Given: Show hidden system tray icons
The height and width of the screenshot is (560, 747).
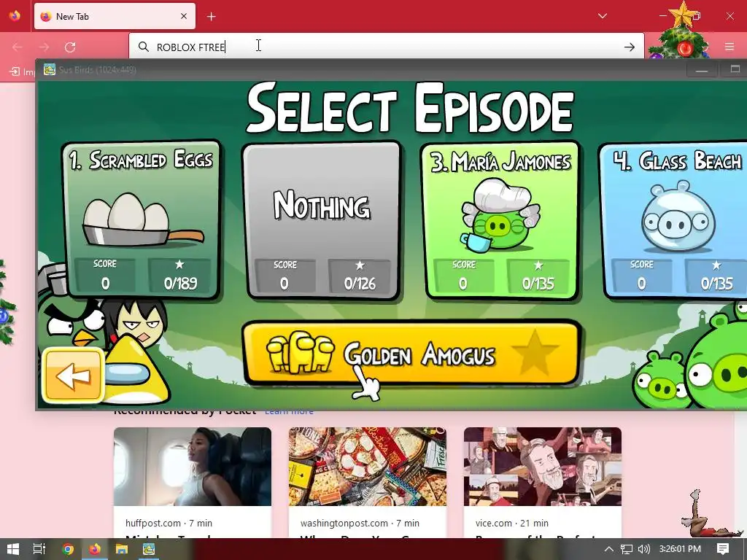Looking at the screenshot, I should pyautogui.click(x=609, y=549).
